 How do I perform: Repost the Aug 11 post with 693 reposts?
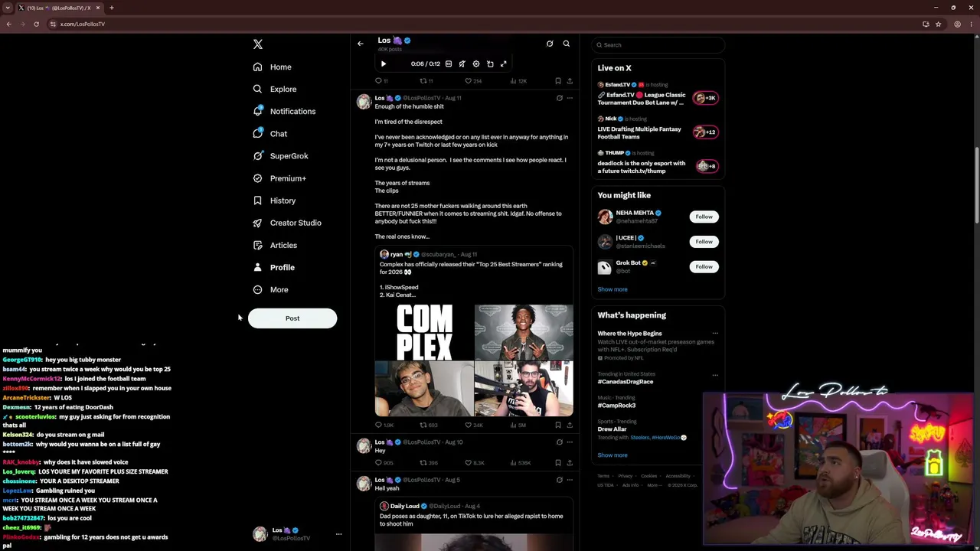(429, 425)
